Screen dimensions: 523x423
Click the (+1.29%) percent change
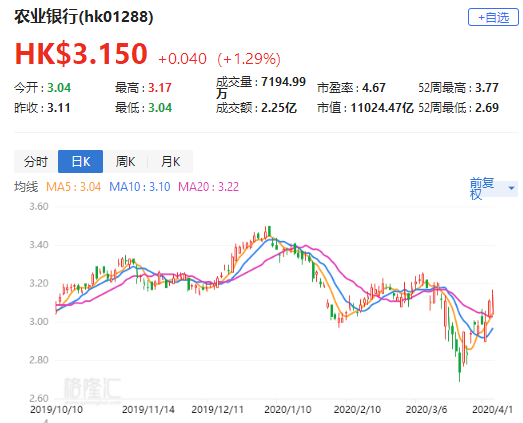pyautogui.click(x=249, y=59)
